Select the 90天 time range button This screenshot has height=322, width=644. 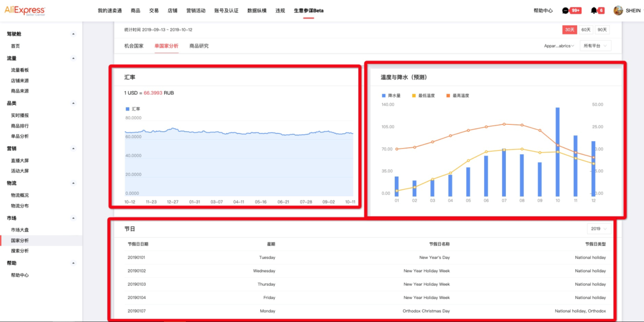click(602, 30)
